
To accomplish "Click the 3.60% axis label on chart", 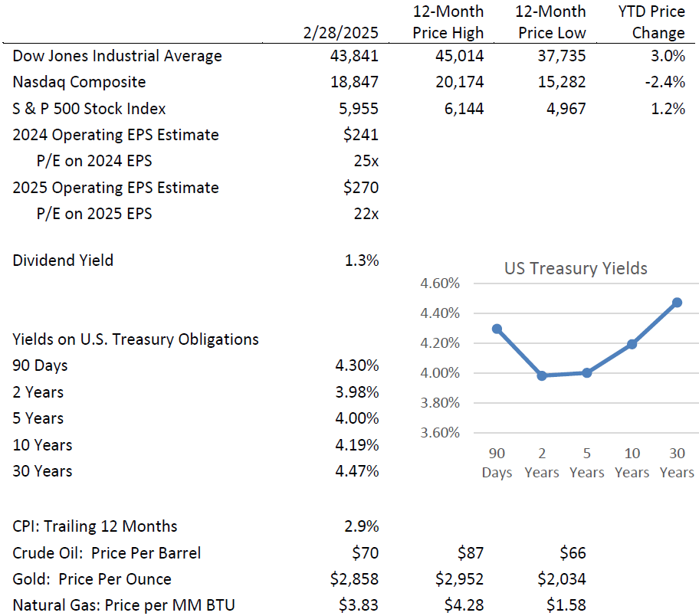I will pos(439,433).
